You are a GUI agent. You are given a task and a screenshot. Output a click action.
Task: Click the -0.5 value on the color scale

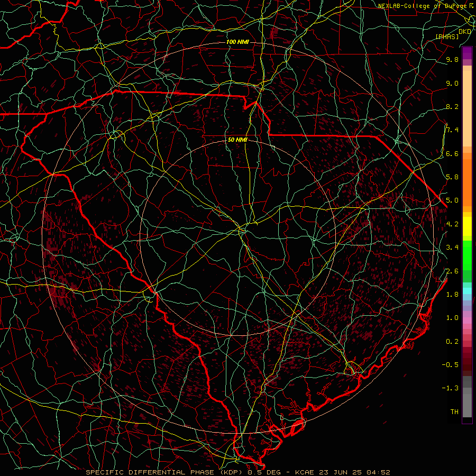click(x=450, y=365)
